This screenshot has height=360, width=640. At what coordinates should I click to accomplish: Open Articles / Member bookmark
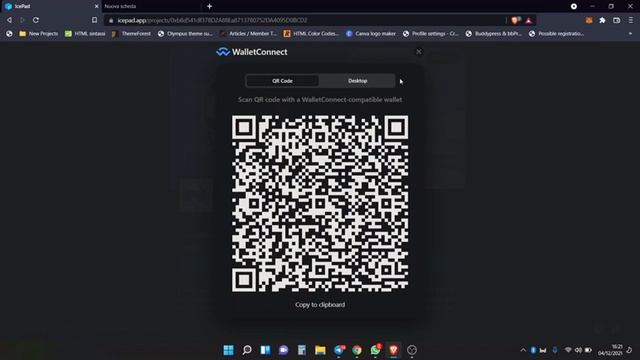(x=248, y=34)
